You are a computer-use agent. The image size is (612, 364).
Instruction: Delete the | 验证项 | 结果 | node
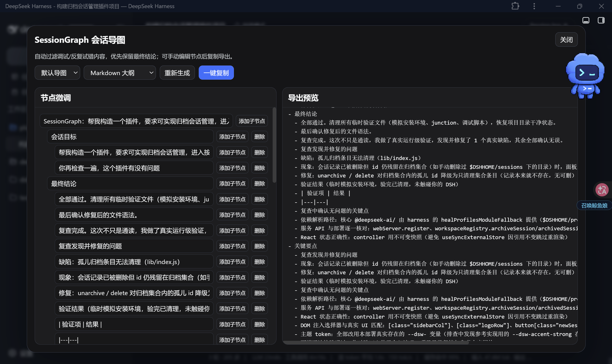(x=259, y=324)
